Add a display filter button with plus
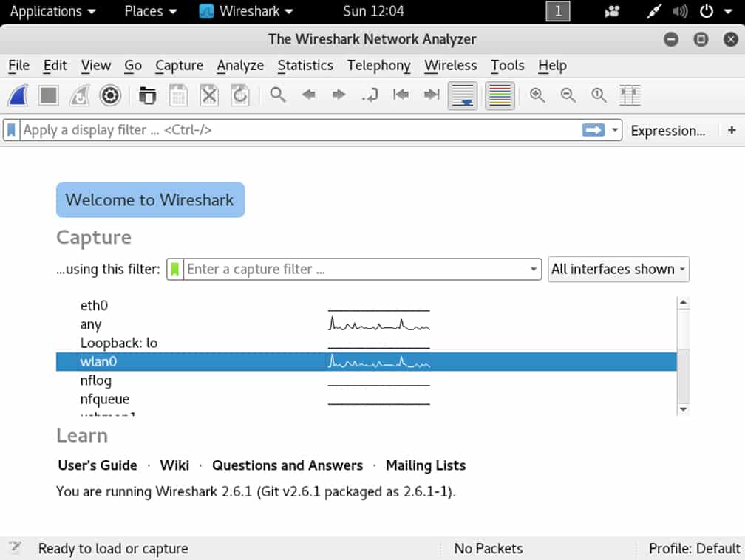The height and width of the screenshot is (560, 745). tap(732, 130)
